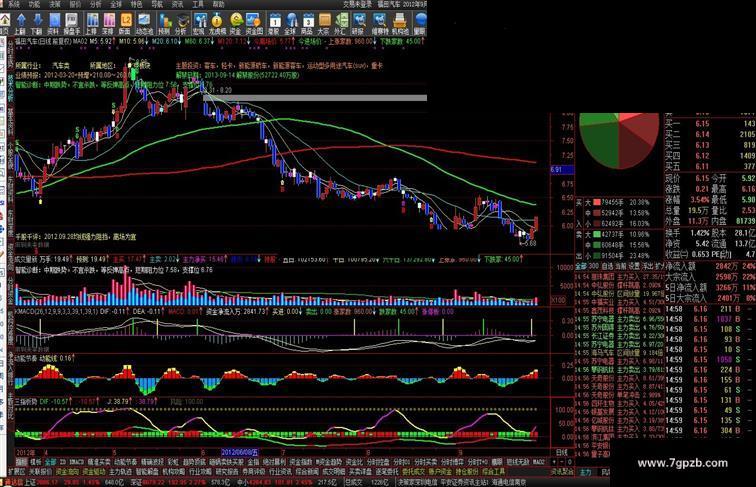
Task: Click the 上榜 ranking icon
Action: point(92,23)
